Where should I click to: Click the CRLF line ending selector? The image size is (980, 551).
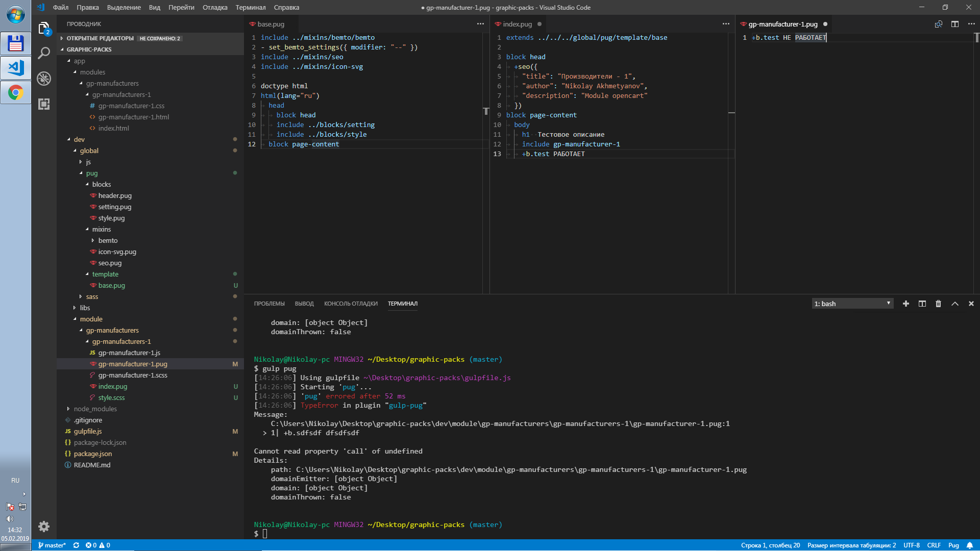coord(934,545)
